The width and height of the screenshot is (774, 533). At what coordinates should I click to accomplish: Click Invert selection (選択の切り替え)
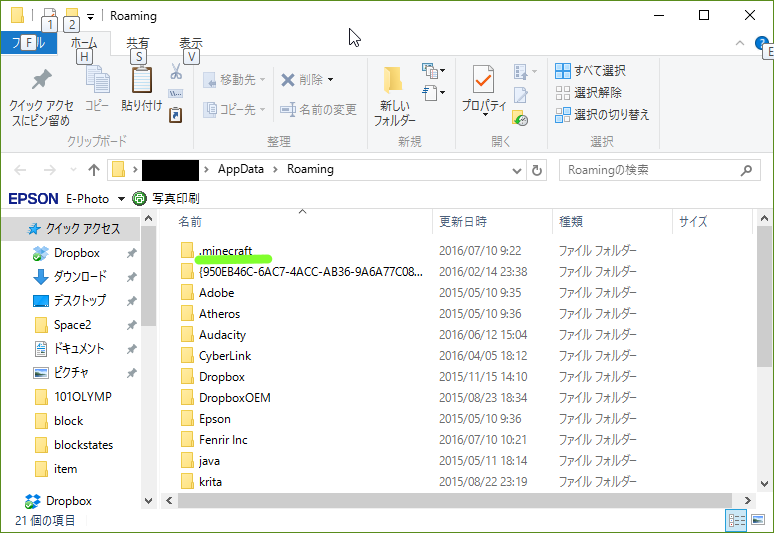602,115
